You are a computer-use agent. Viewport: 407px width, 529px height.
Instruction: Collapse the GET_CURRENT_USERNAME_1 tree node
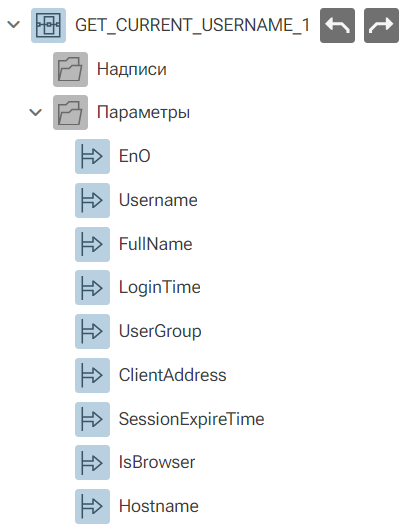(x=14, y=25)
